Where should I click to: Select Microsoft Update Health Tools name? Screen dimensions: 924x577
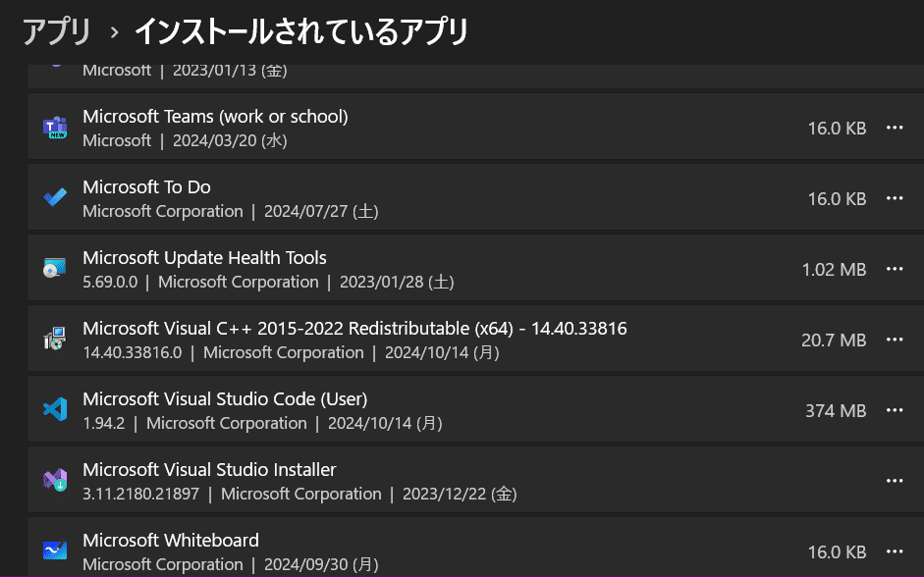click(204, 258)
